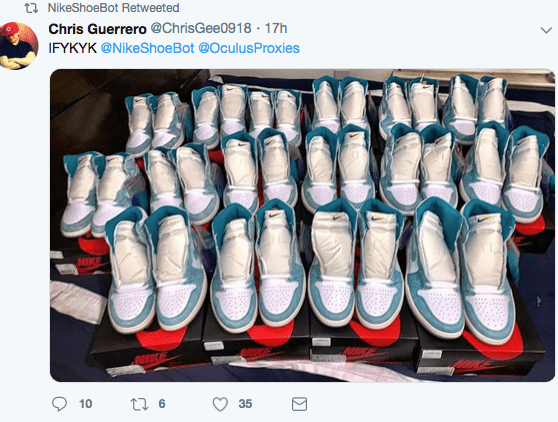Click the retweet indicator icon beside NikeShoeBot Retweeted
This screenshot has height=422, width=558.
[x=31, y=8]
